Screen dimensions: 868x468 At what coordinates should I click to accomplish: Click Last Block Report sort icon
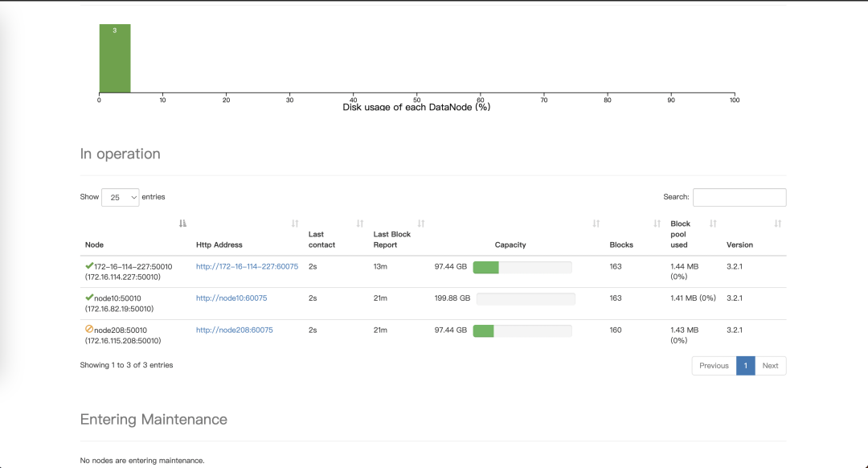[x=421, y=224]
